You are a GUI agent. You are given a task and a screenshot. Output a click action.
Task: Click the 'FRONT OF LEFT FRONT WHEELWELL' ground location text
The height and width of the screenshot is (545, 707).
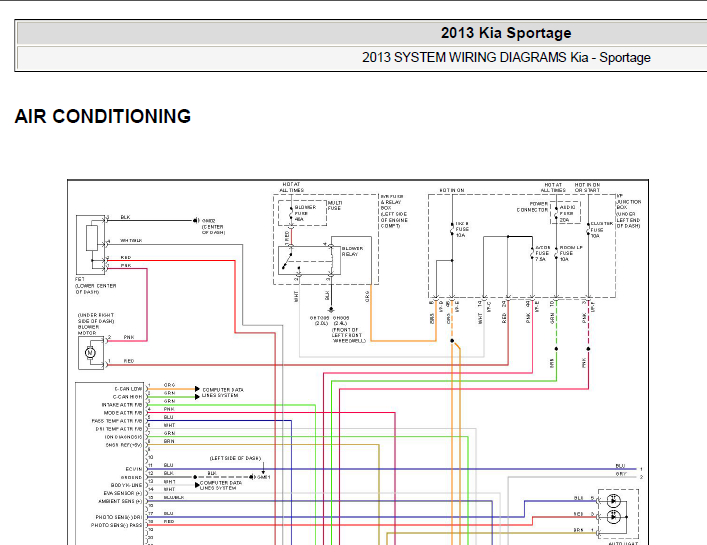pyautogui.click(x=349, y=335)
